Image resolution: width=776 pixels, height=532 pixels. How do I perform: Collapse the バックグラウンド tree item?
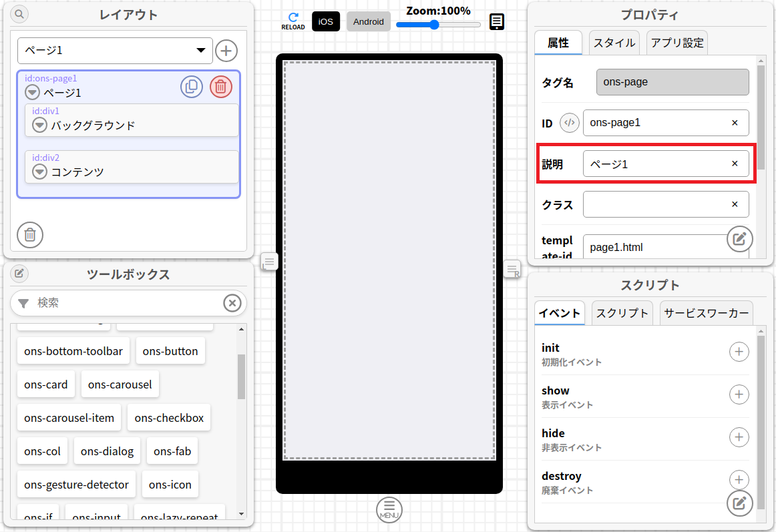40,125
